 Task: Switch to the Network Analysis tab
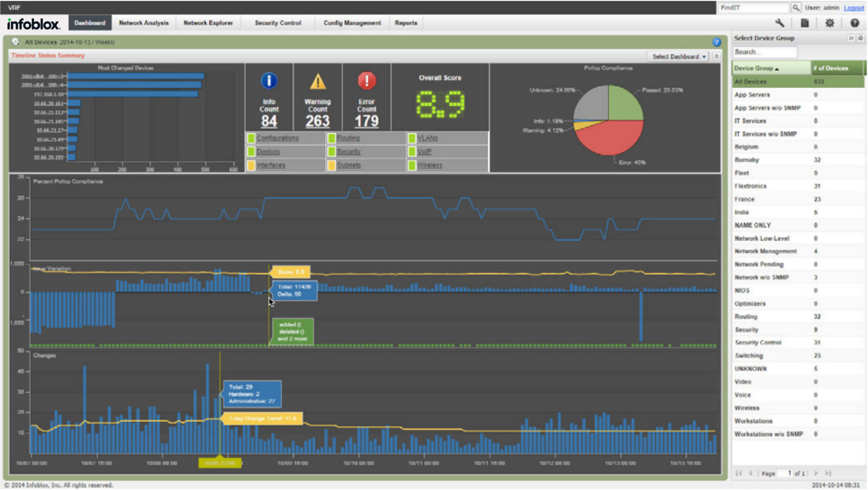pos(144,23)
